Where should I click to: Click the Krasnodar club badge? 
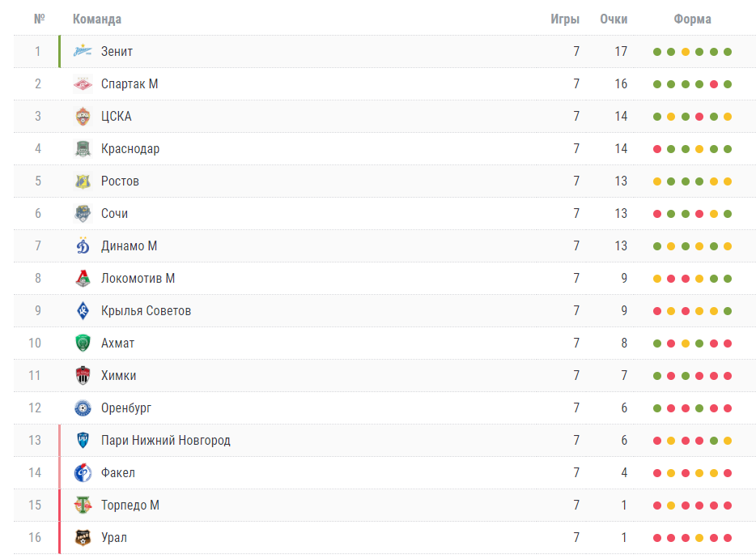[83, 149]
